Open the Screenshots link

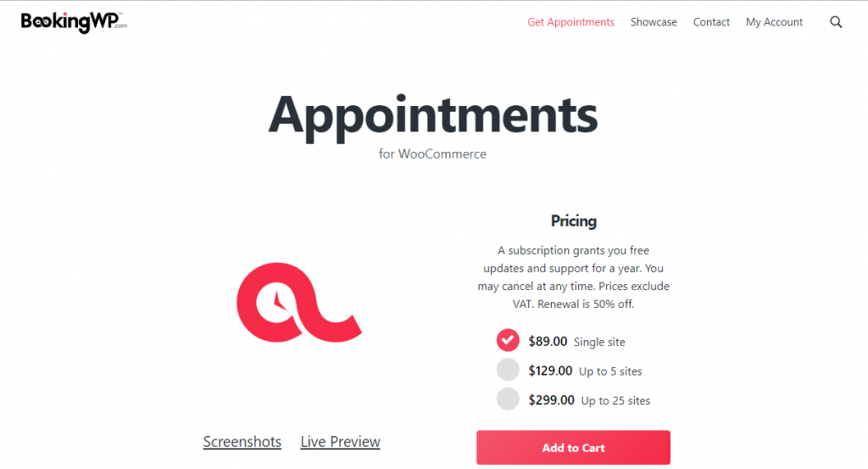[x=242, y=442]
